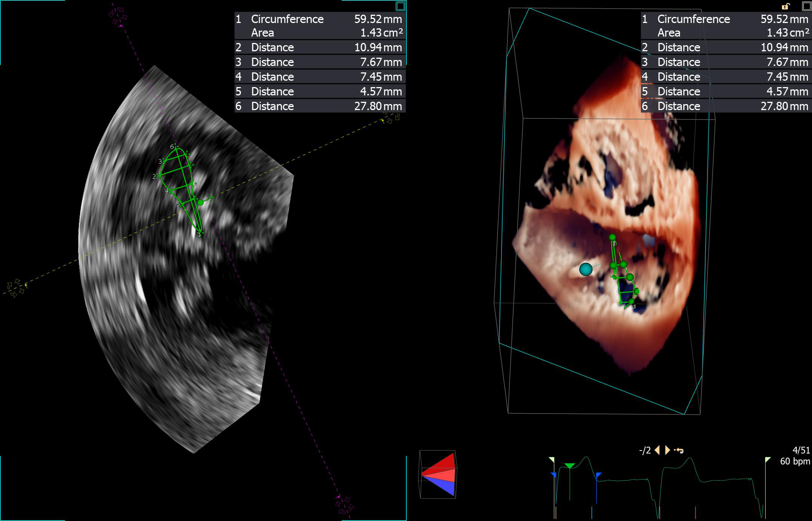Click the left yellow plane rotation handle

(15, 288)
